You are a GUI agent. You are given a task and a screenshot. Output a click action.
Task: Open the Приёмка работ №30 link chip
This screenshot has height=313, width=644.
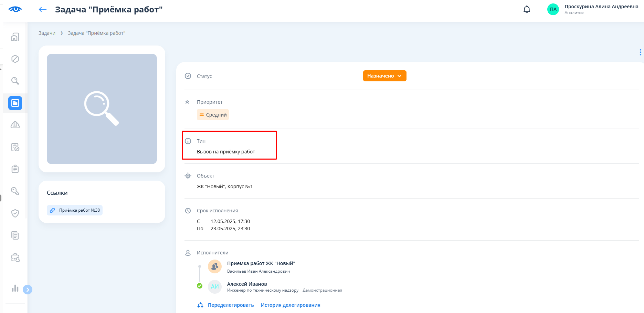[75, 210]
